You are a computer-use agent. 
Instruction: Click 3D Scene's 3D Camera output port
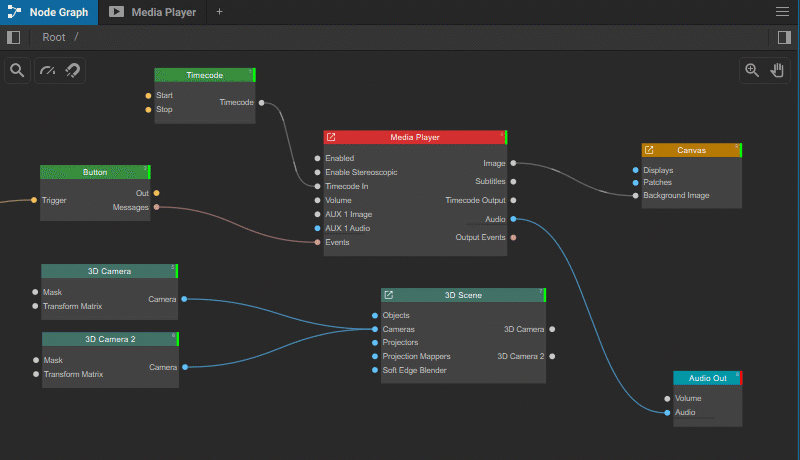coord(552,329)
